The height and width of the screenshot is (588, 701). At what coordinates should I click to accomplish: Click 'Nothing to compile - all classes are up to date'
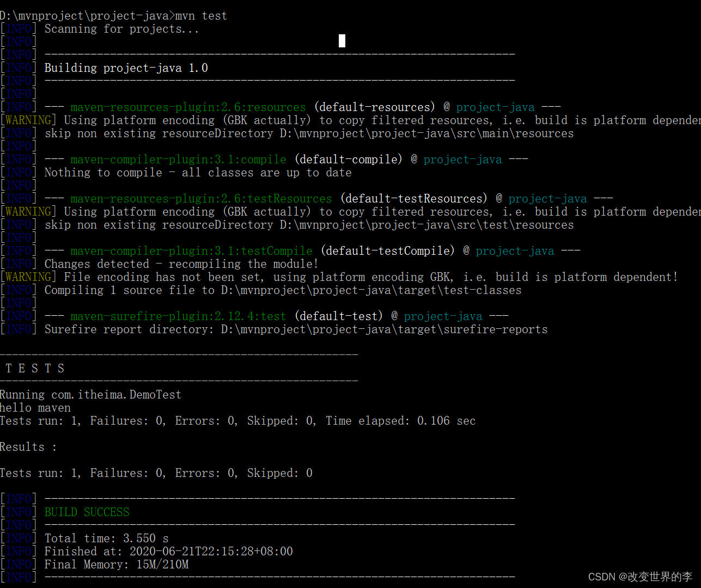(x=198, y=173)
